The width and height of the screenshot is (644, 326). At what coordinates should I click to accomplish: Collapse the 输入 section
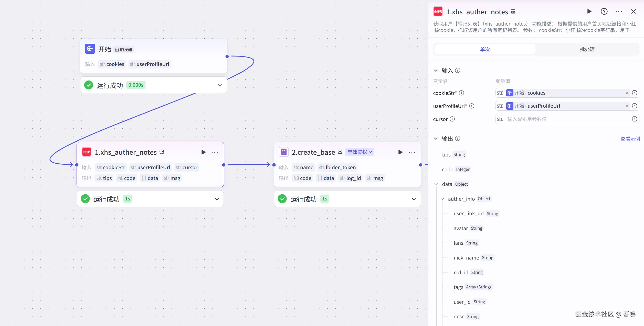tap(436, 71)
